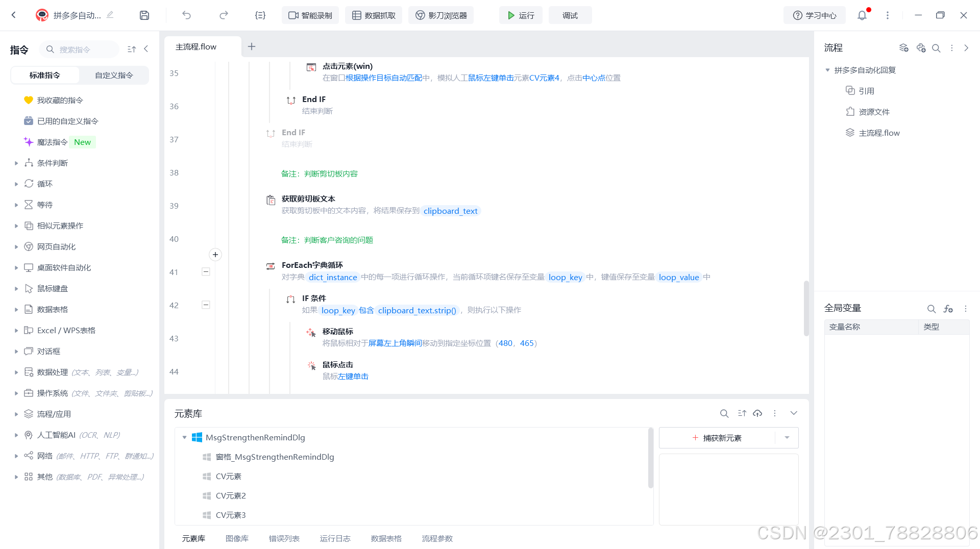Click the first layers icon in 流程 header
Viewport: 980px width, 549px height.
click(x=904, y=48)
